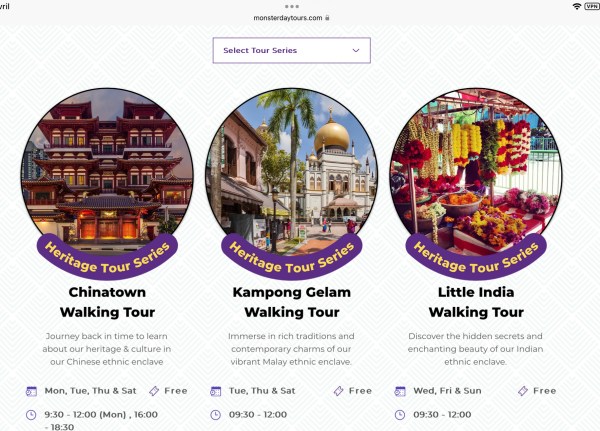
Task: Open the Little India Walking Tour title
Action: 476,302
